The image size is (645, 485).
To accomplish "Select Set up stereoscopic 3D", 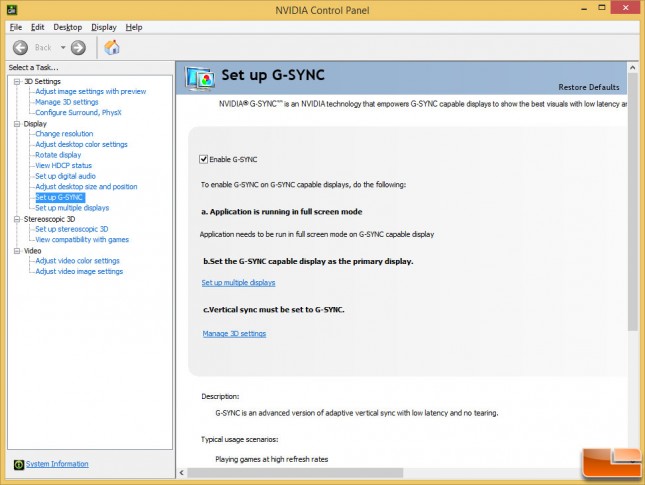I will [72, 229].
